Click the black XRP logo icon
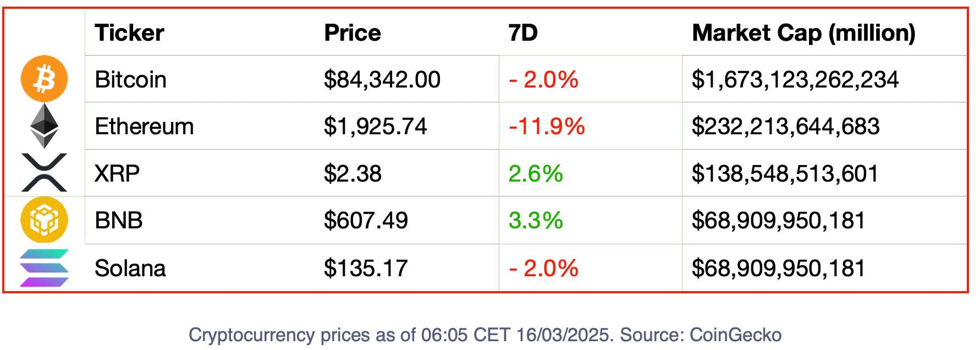Screen dimensions: 980x350 pos(44,172)
